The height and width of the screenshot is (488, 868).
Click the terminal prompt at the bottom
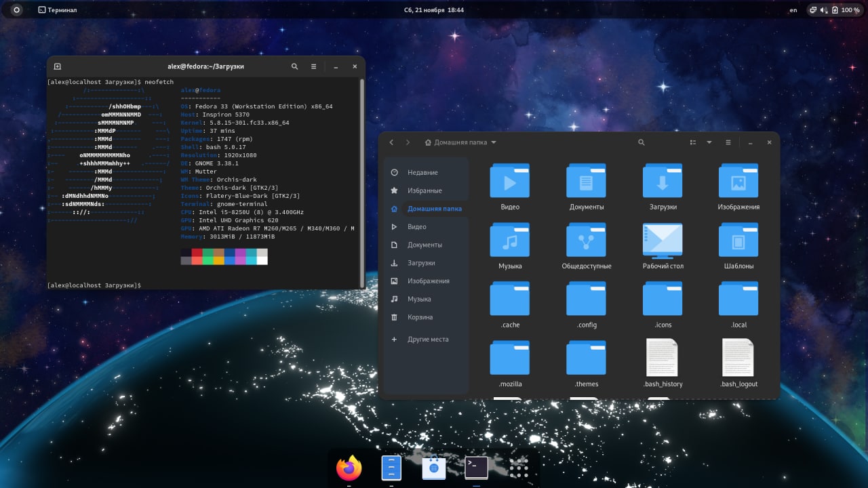pyautogui.click(x=94, y=285)
